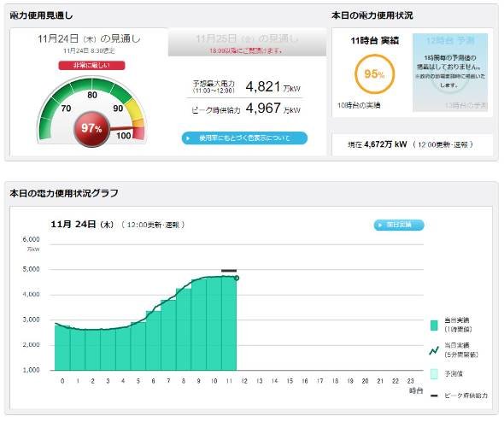The image size is (504, 422).
Task: Click the 11月24日 8:30更新 update time text
Action: (x=89, y=50)
